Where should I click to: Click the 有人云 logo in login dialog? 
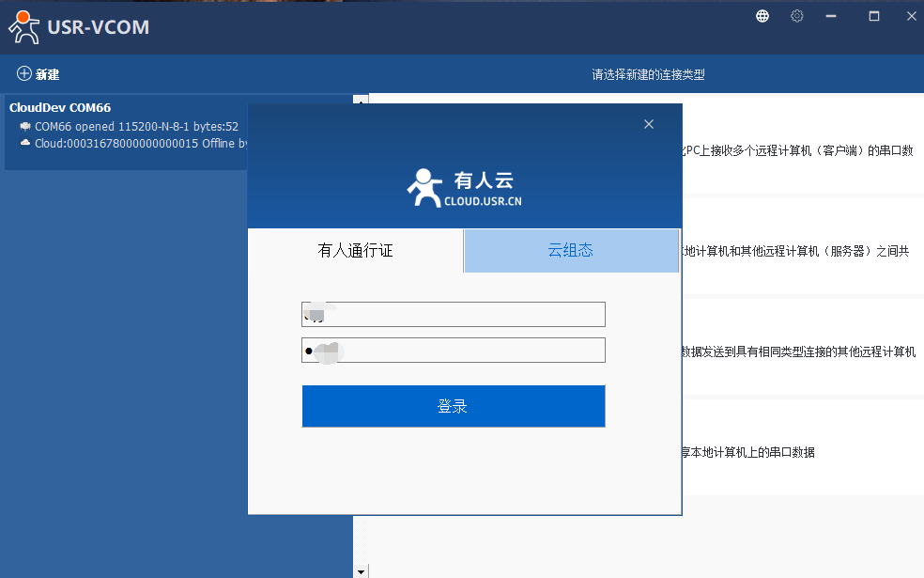(464, 188)
